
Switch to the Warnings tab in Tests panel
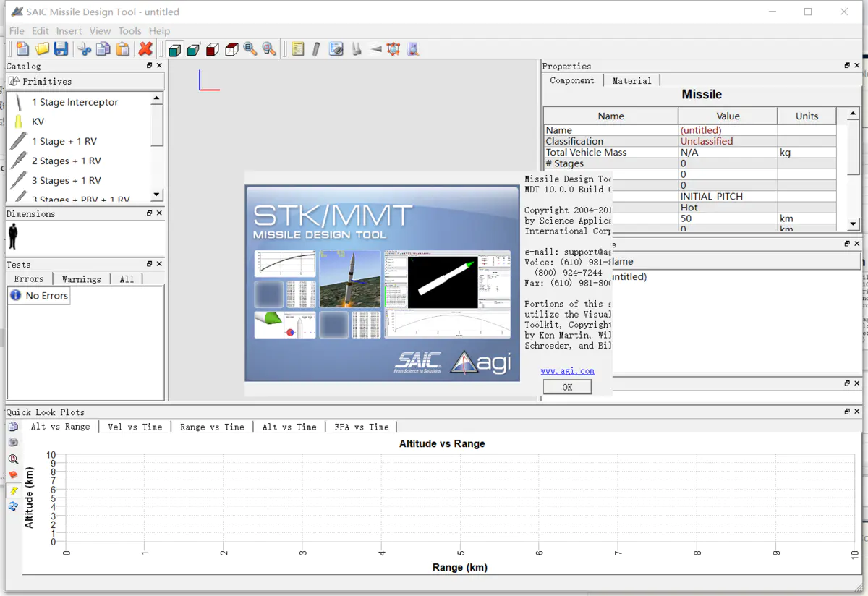[82, 278]
